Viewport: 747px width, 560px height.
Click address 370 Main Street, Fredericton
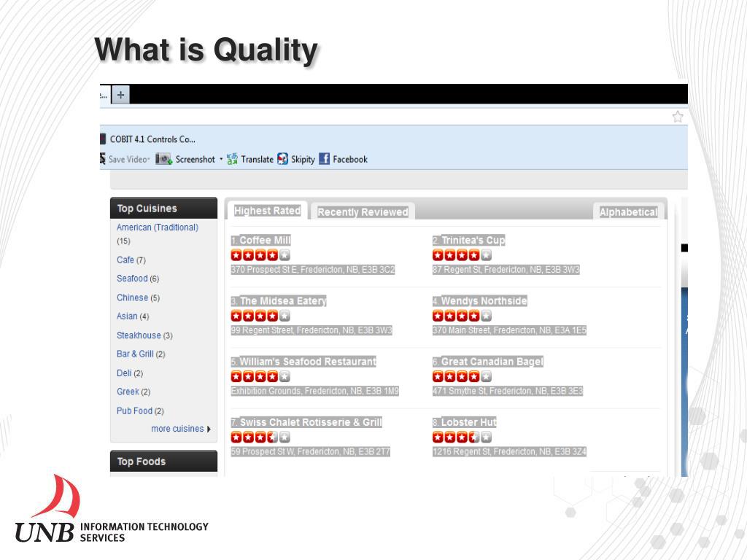[509, 330]
